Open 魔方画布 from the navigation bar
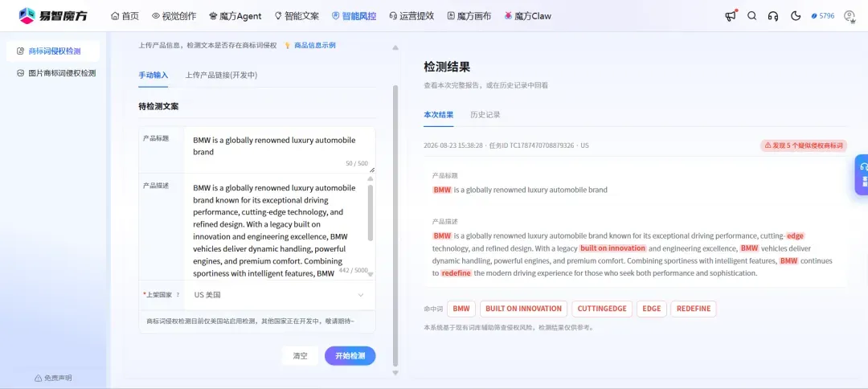Viewport: 868px width, 389px height. tap(469, 16)
